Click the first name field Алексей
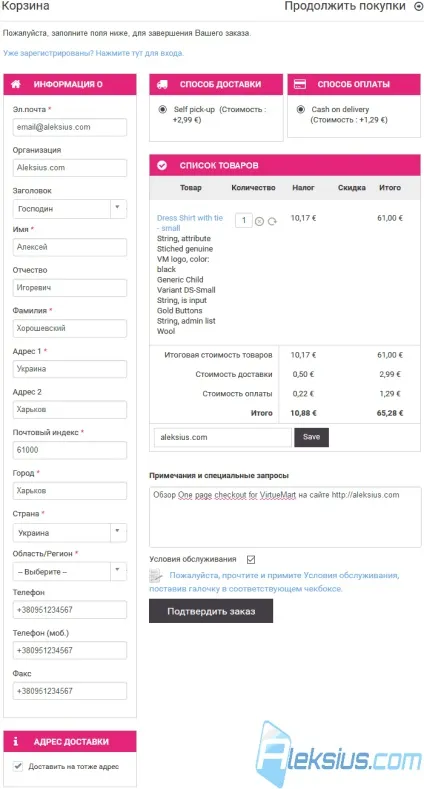Screen dimensions: 424x789 tap(69, 247)
